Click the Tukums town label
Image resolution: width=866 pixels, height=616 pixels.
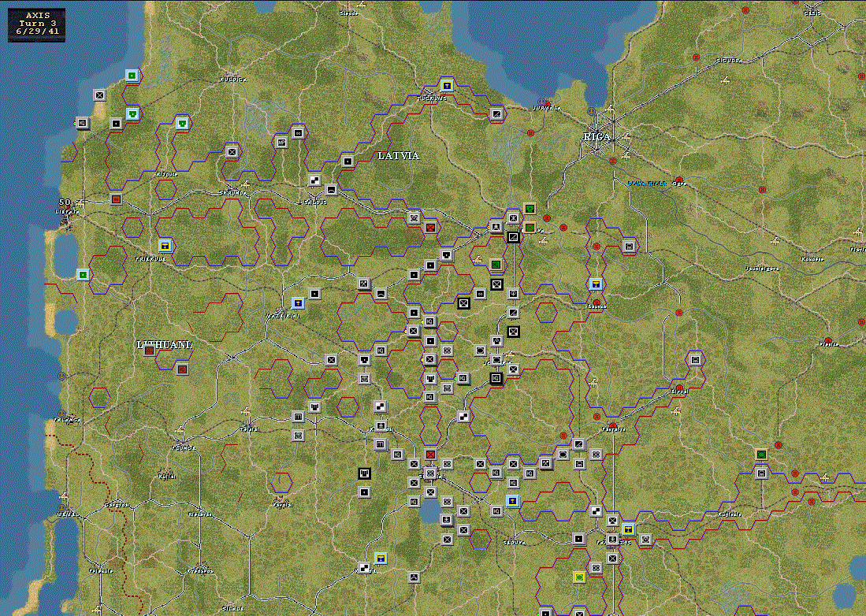click(x=431, y=98)
